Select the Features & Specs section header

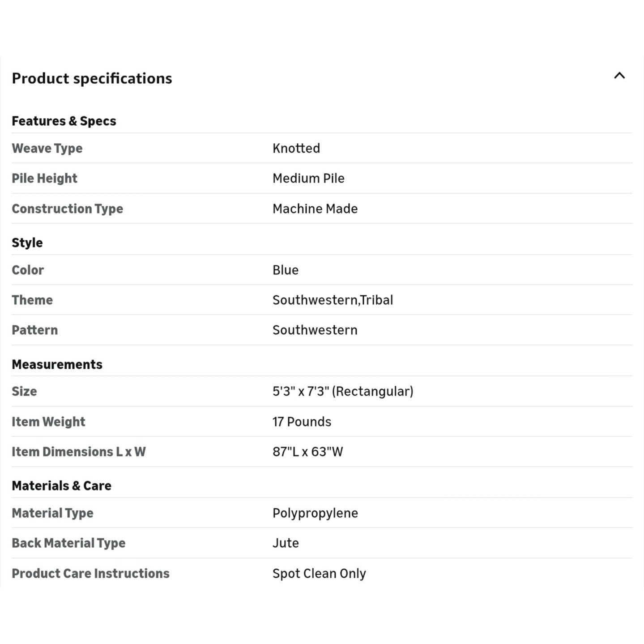64,121
